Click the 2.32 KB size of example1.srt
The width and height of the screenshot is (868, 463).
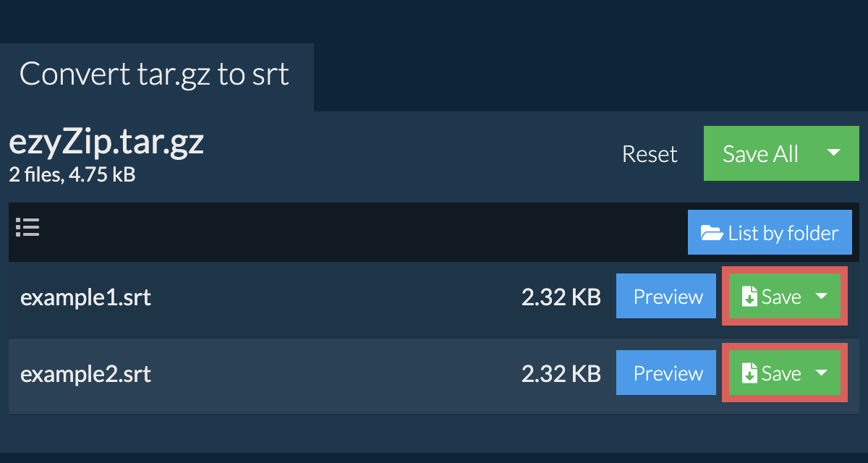click(561, 297)
